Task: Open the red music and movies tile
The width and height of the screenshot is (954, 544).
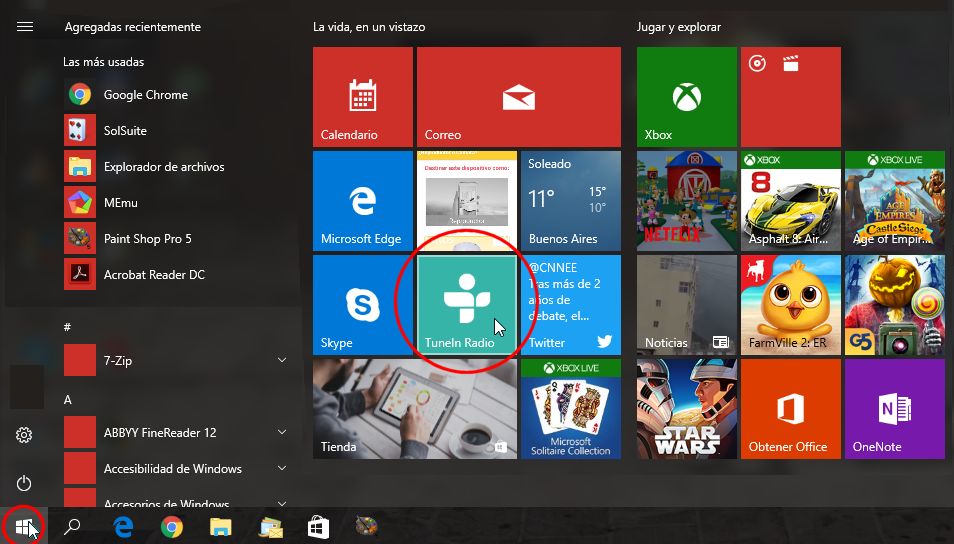Action: [x=791, y=97]
